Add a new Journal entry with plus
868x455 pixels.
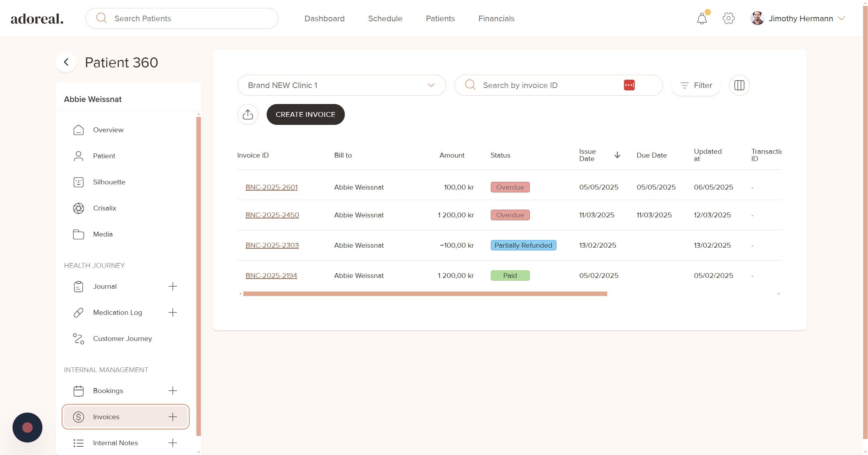[x=172, y=286]
